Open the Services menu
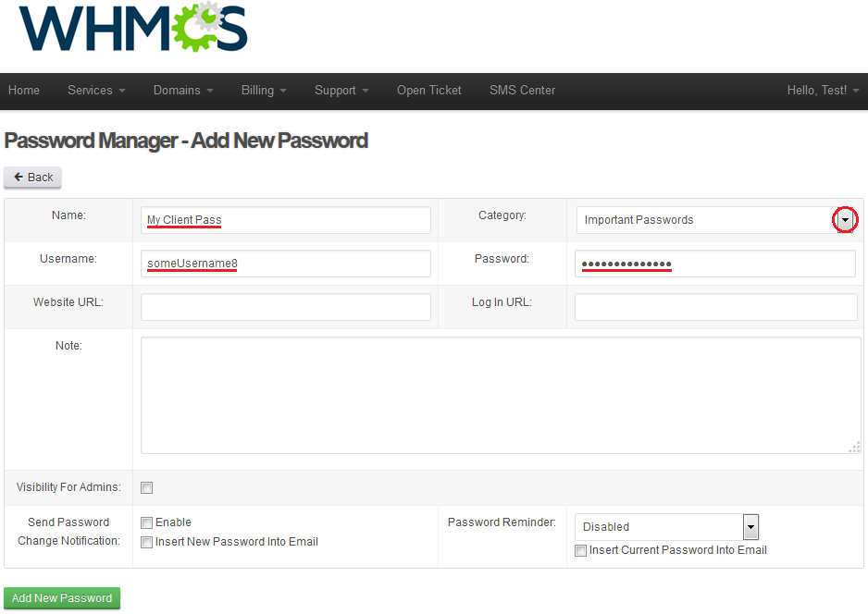The width and height of the screenshot is (868, 614). pos(96,91)
